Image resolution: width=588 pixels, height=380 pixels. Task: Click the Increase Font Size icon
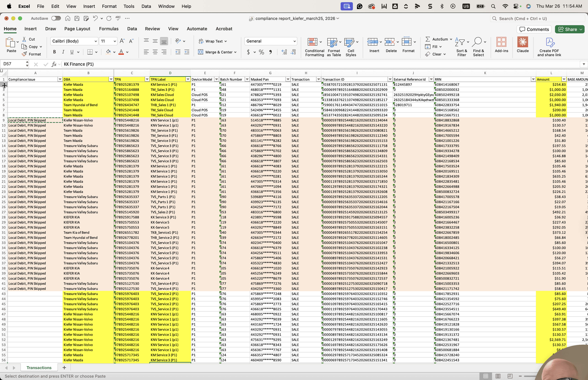click(x=122, y=41)
